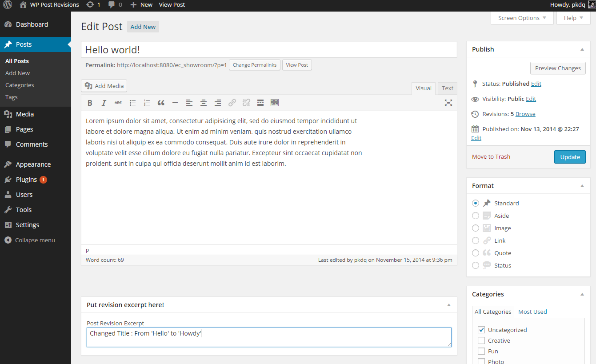Check the Fun category
The width and height of the screenshot is (596, 364).
(x=481, y=351)
